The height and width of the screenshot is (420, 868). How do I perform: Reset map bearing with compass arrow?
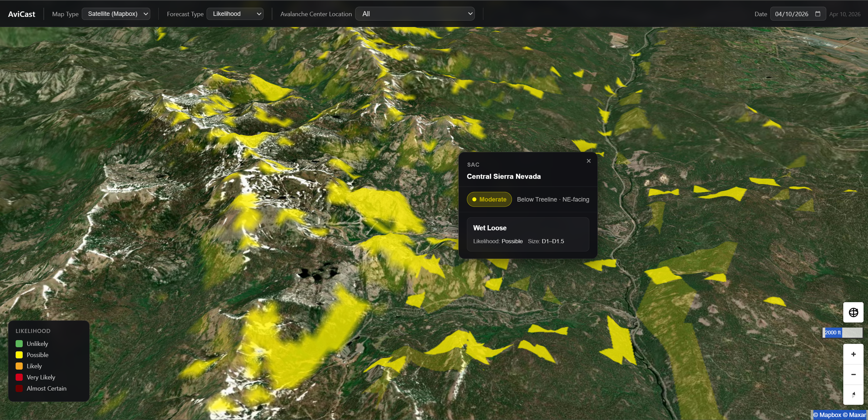tap(853, 395)
